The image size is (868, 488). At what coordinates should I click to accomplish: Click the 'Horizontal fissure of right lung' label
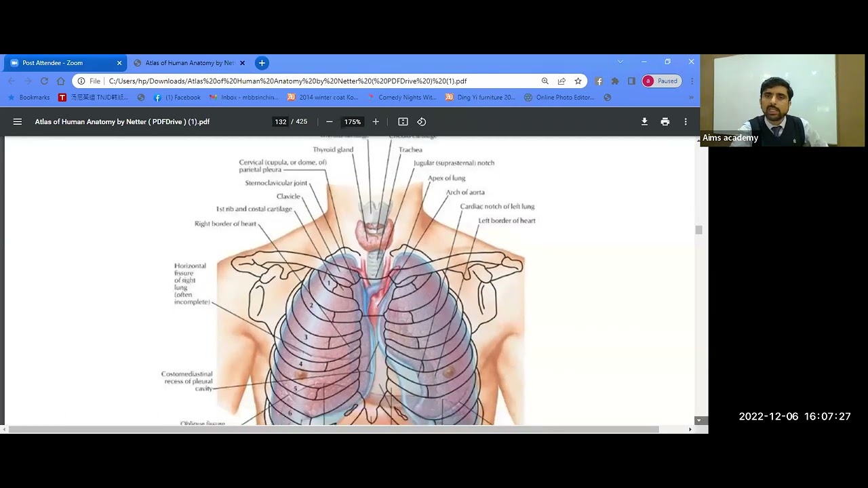click(192, 284)
